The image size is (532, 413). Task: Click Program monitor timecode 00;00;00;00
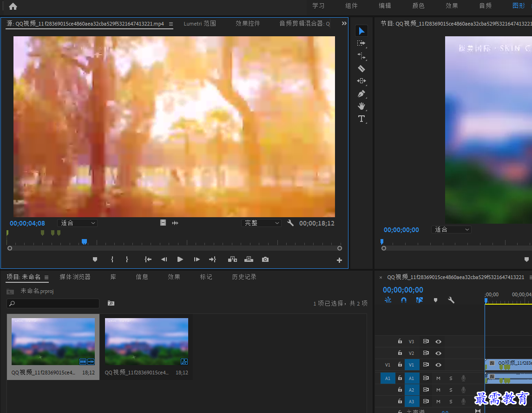[x=401, y=230]
